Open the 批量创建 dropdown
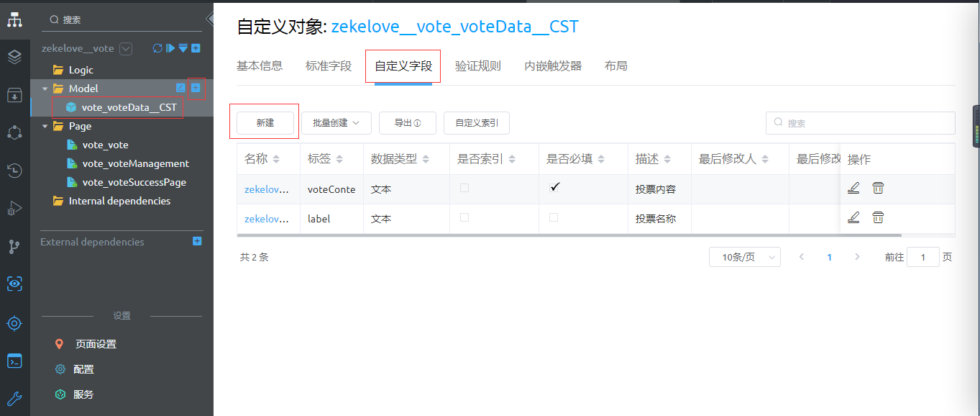 tap(336, 123)
